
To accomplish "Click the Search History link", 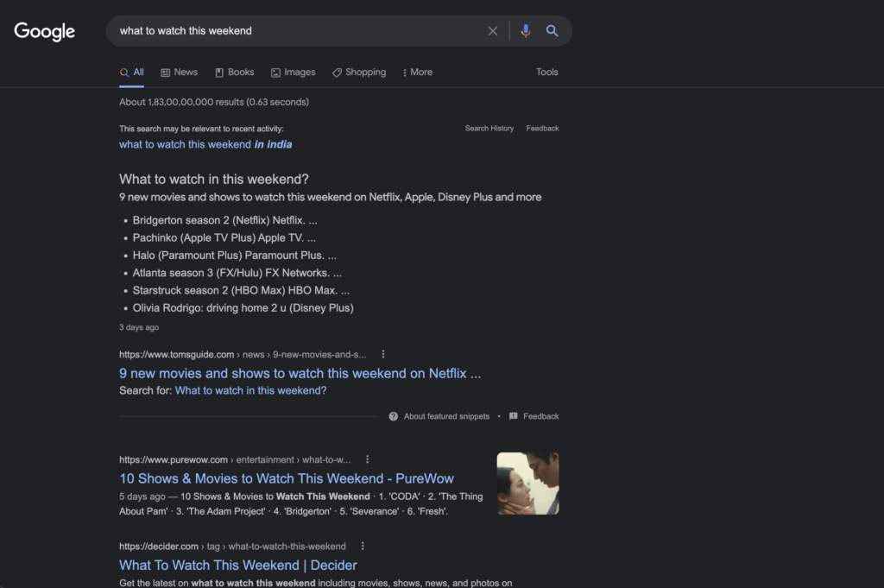I will coord(489,129).
